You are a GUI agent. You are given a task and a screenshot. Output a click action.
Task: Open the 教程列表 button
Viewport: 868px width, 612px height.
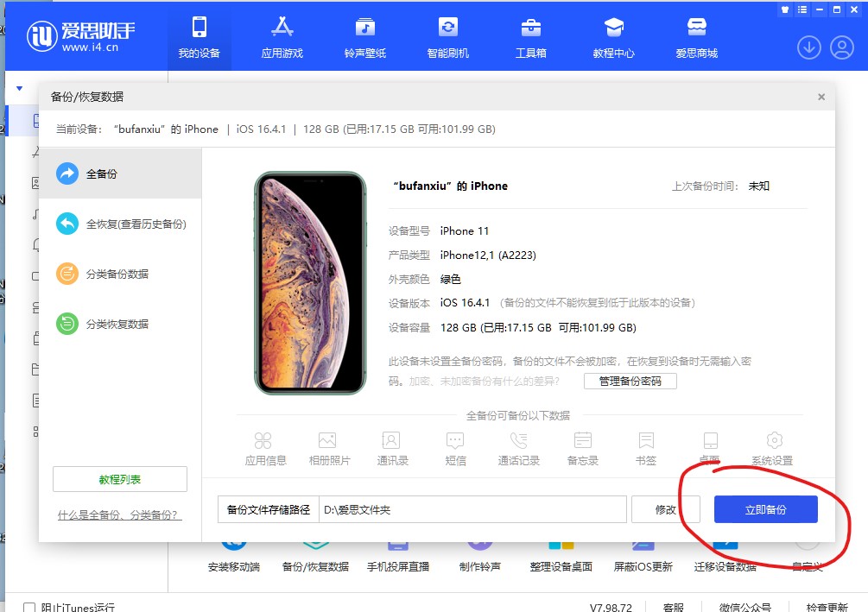tap(119, 479)
